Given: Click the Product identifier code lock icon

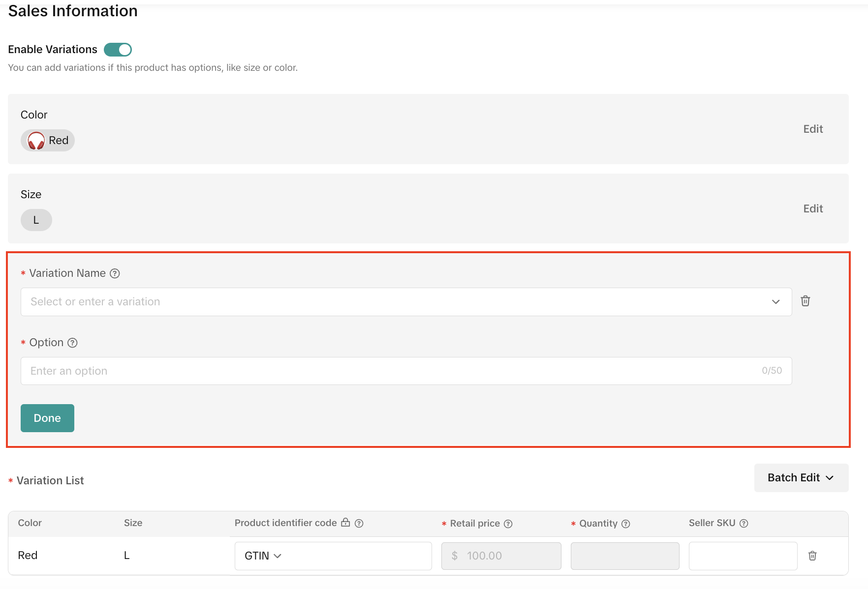Looking at the screenshot, I should [345, 523].
